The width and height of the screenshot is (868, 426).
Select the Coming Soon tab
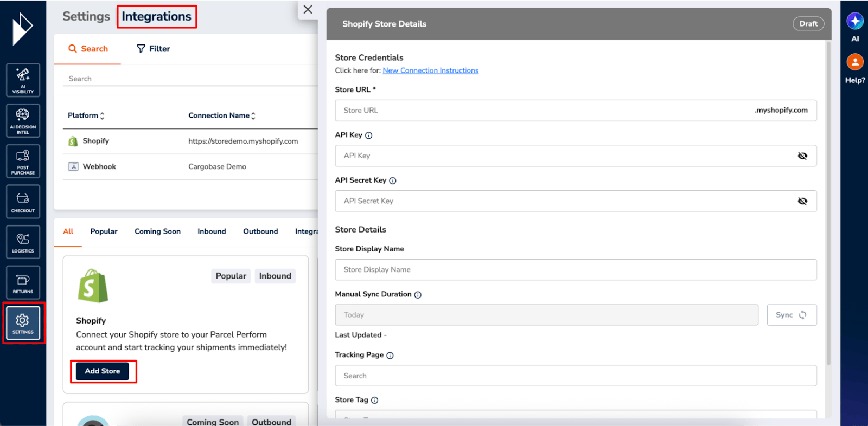pos(157,231)
